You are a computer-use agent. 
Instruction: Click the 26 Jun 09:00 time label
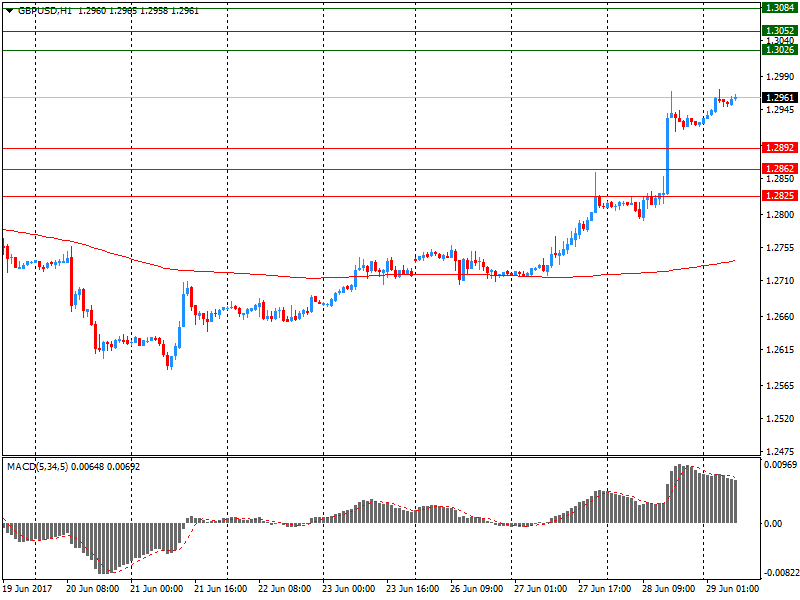[477, 588]
